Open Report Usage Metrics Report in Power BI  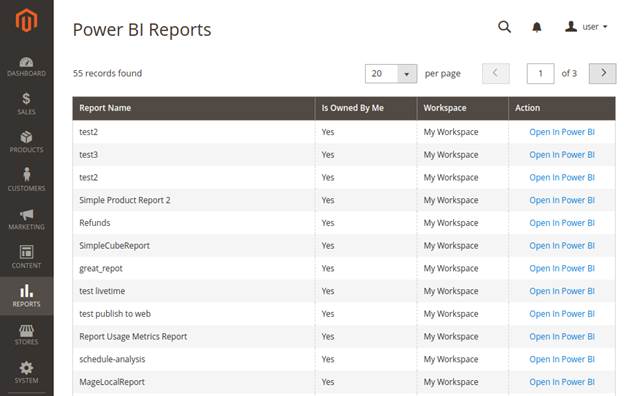pos(562,336)
